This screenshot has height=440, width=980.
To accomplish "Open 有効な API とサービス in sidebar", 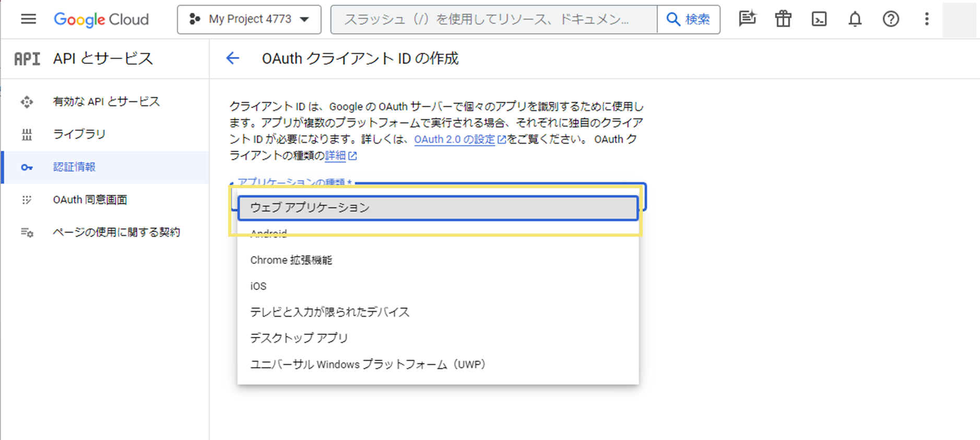I will pos(106,101).
